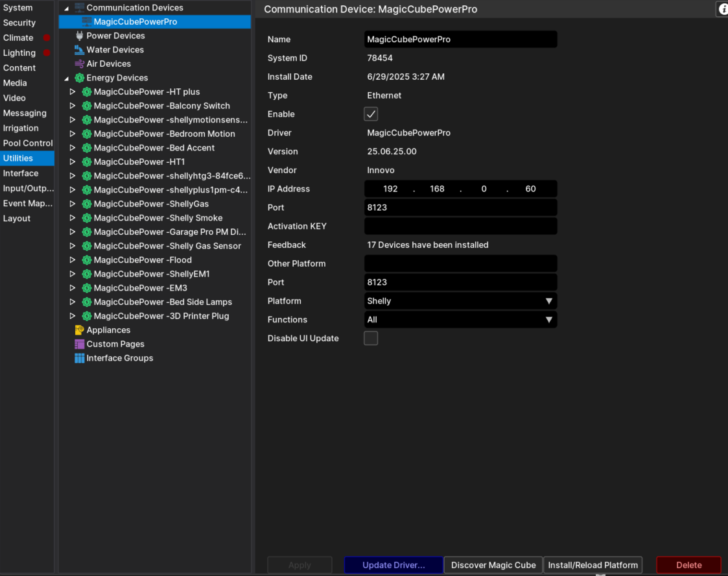
Task: Click the icon beside MagicCubePower -Flood
Action: pyautogui.click(x=87, y=259)
